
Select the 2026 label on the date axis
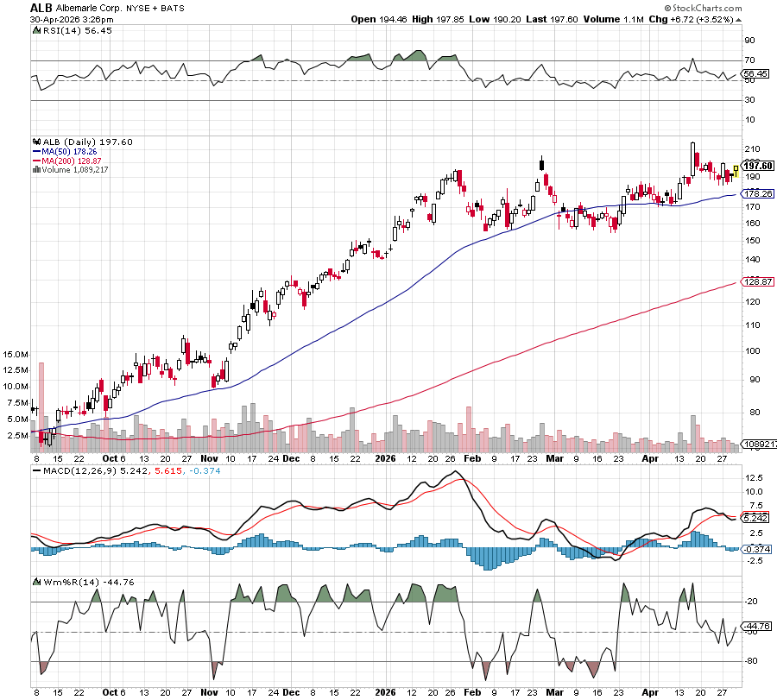coord(384,457)
